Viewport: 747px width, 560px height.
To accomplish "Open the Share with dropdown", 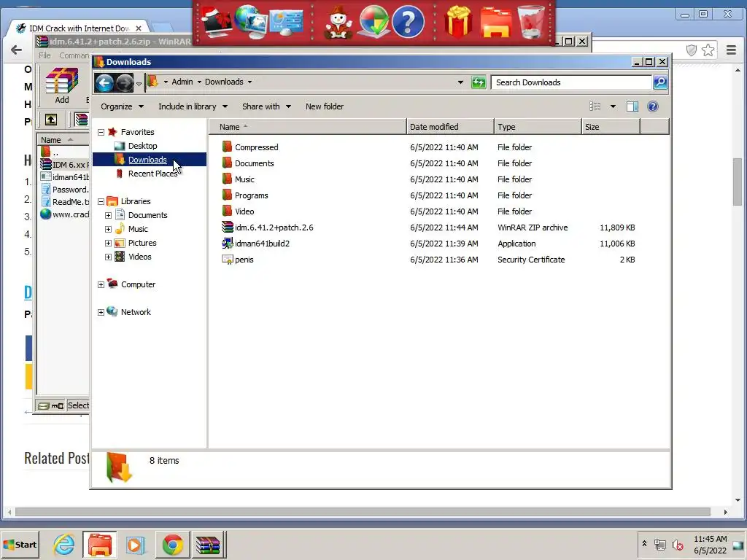I will [x=266, y=106].
